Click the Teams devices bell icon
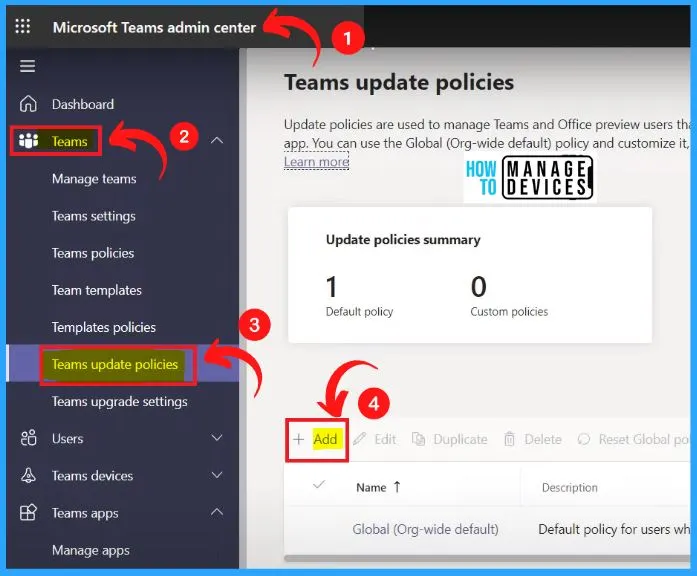 pyautogui.click(x=28, y=476)
